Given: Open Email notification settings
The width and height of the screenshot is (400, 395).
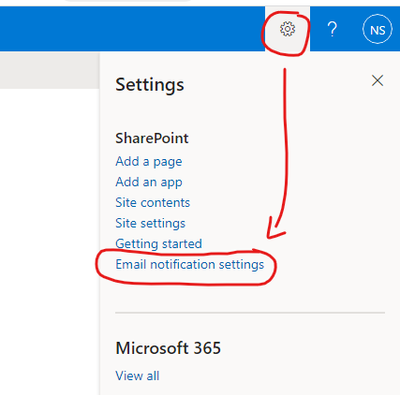Looking at the screenshot, I should coord(190,264).
